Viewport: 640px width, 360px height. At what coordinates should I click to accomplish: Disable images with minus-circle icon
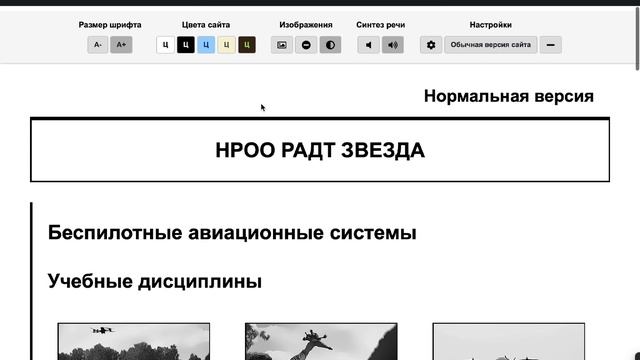pyautogui.click(x=306, y=45)
